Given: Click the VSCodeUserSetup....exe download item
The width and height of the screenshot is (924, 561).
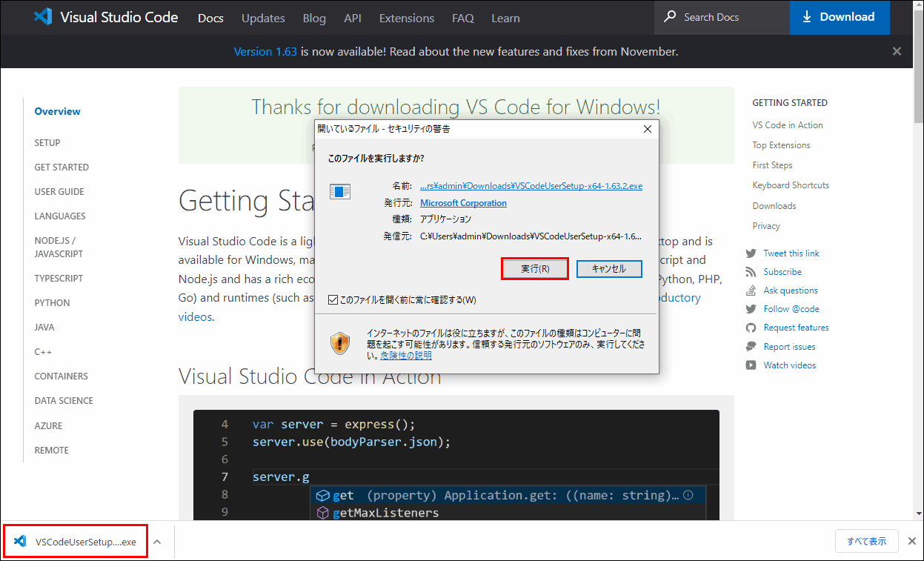Looking at the screenshot, I should [76, 541].
